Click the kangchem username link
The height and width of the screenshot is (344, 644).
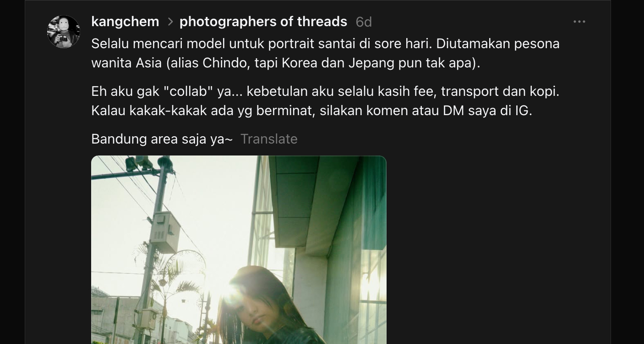coord(125,22)
